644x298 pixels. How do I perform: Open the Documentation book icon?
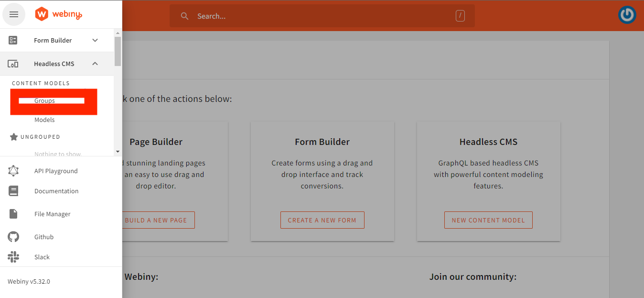coord(13,191)
